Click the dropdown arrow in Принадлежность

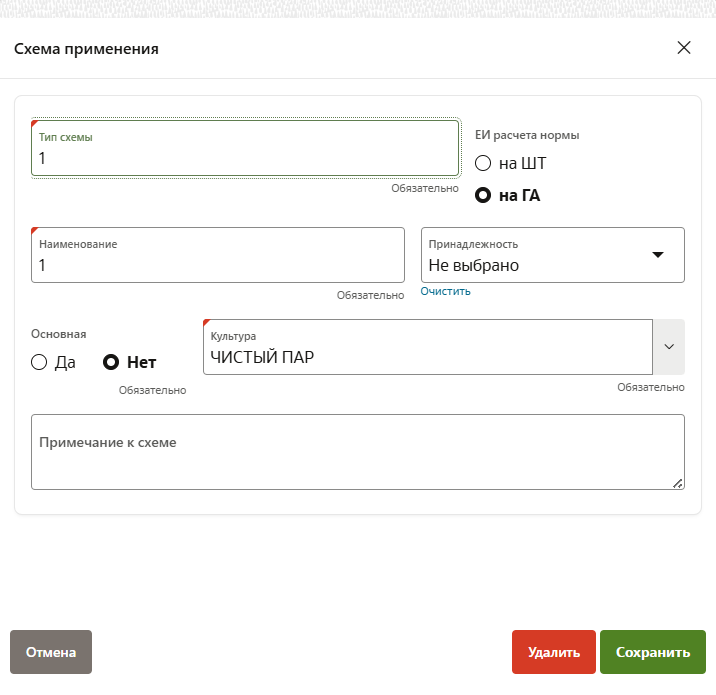click(x=658, y=255)
